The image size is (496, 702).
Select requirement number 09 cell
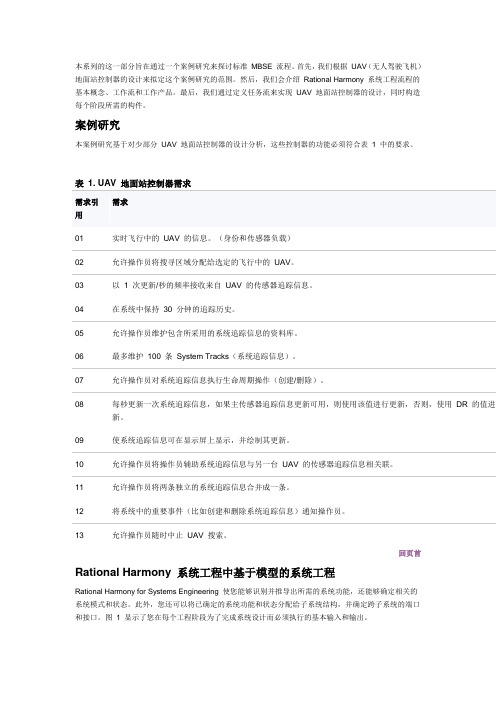point(79,440)
